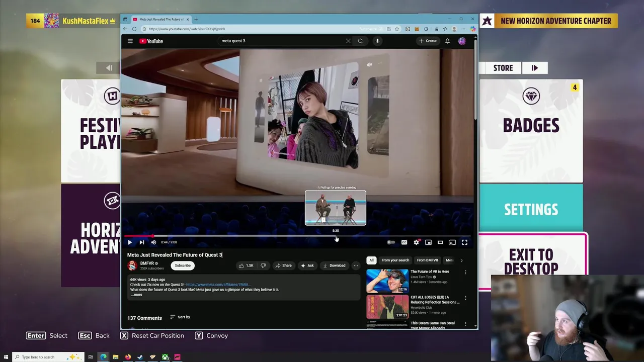Image resolution: width=644 pixels, height=362 pixels.
Task: Click the Share button under the video
Action: click(x=283, y=265)
